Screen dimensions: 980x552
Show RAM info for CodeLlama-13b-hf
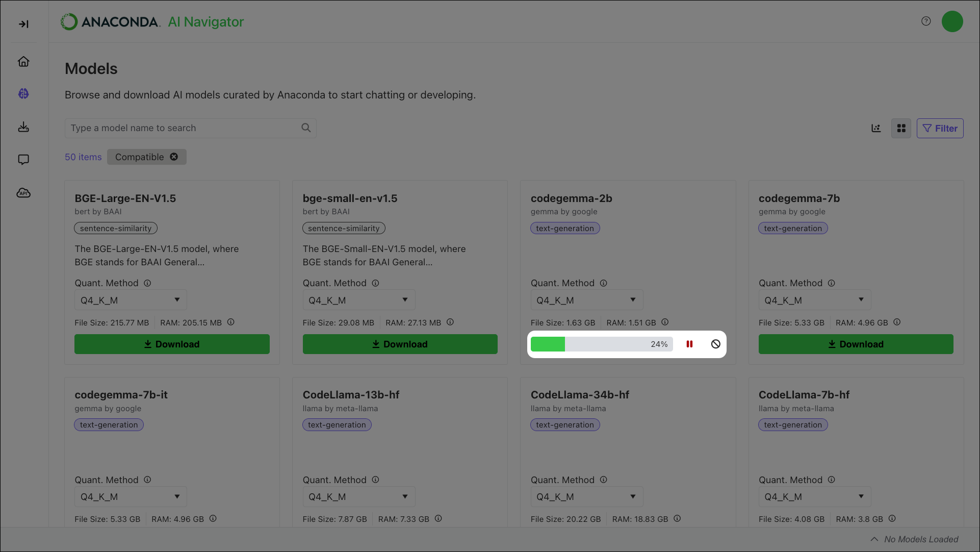[x=439, y=518]
